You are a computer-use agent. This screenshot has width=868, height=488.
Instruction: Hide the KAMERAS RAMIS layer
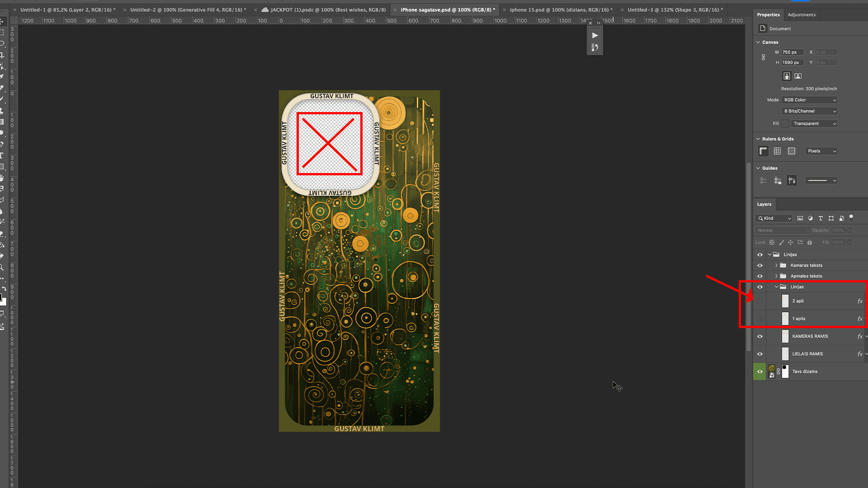[x=759, y=336]
